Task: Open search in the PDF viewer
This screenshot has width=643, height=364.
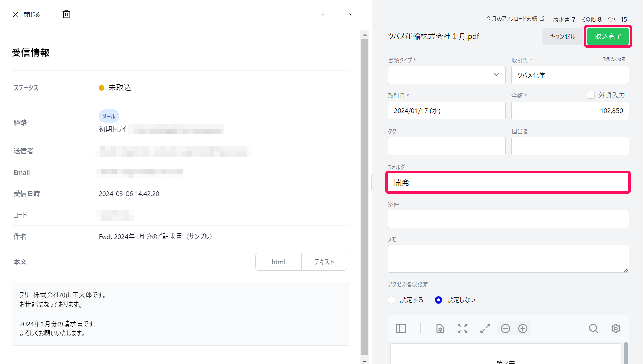Action: click(593, 328)
